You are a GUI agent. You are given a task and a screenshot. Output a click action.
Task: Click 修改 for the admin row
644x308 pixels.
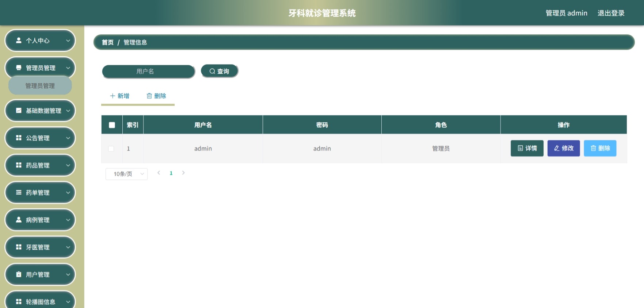(564, 148)
